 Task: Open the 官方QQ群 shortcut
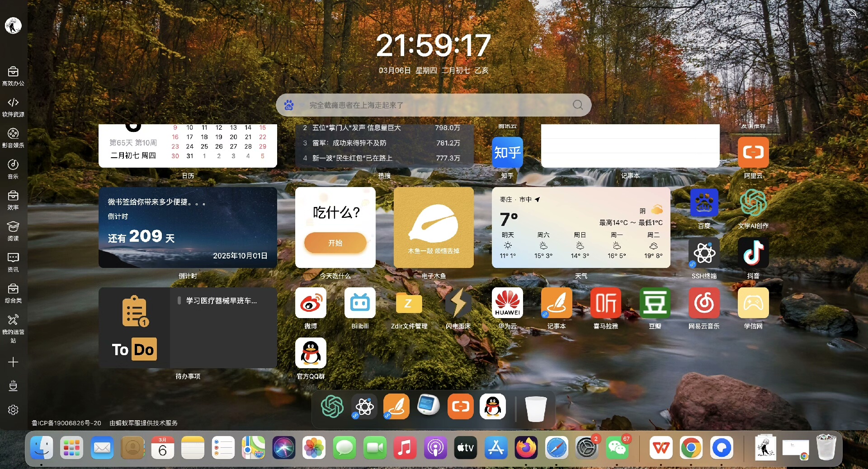click(311, 353)
